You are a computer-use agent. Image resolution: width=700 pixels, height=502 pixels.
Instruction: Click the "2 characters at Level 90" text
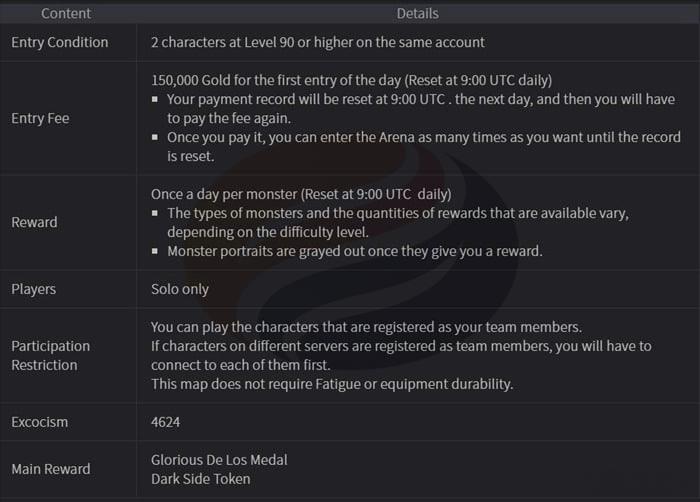(x=317, y=42)
